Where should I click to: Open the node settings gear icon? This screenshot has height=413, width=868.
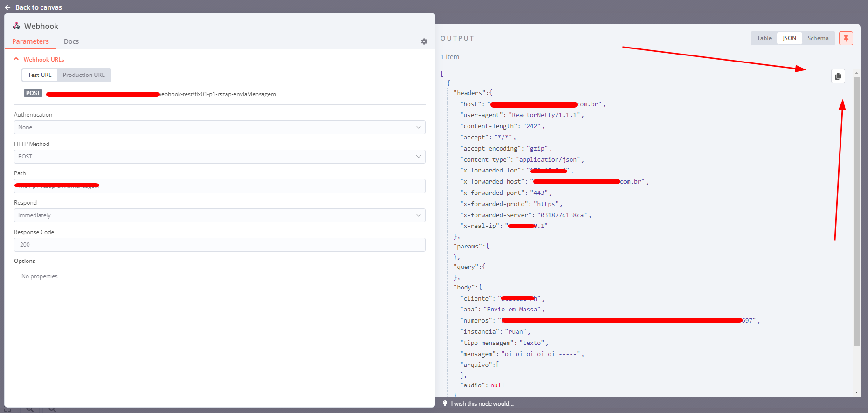tap(424, 41)
